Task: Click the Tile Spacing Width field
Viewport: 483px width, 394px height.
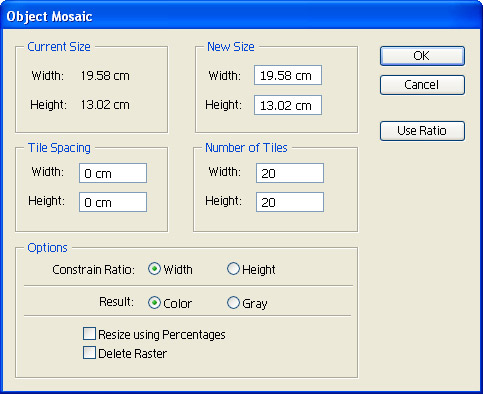Action: coord(113,173)
